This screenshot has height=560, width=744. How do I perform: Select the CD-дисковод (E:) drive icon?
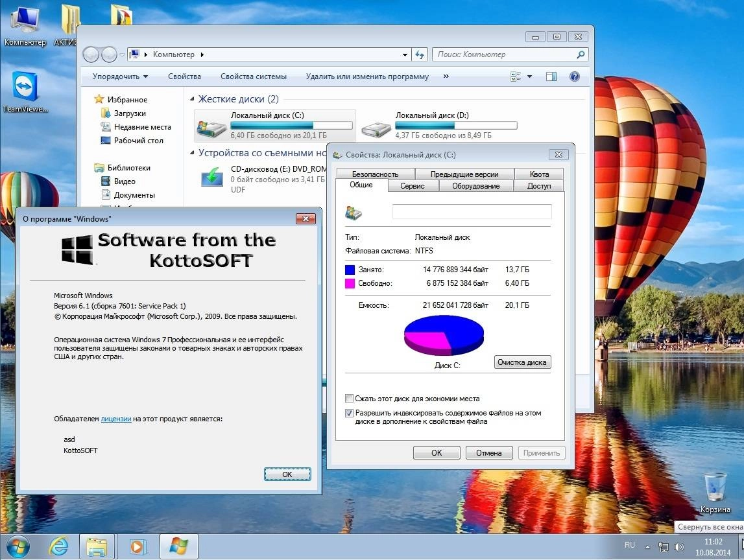click(212, 178)
